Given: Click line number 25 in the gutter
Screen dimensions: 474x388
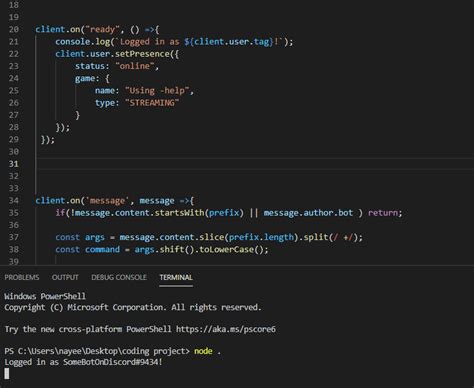Looking at the screenshot, I should point(14,91).
